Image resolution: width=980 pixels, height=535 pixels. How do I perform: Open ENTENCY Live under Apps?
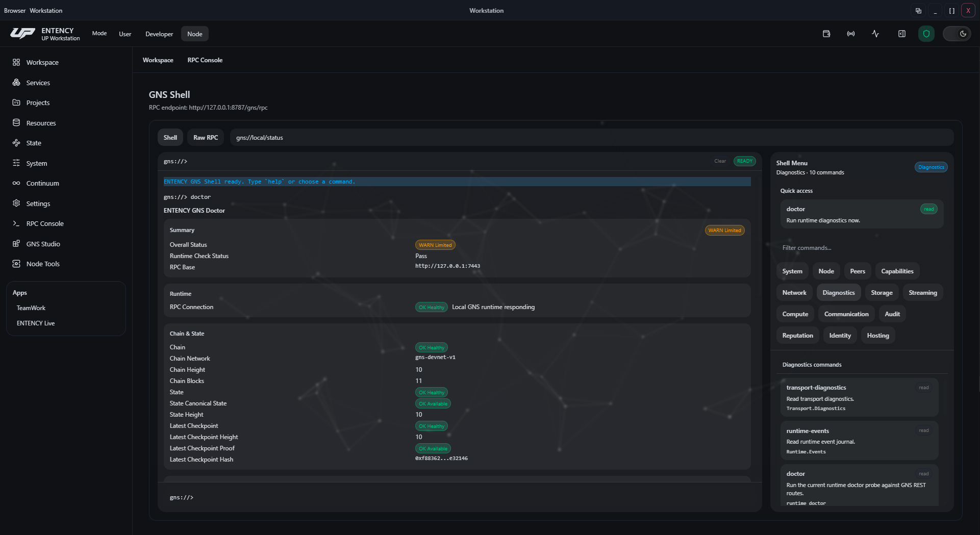[x=36, y=323]
